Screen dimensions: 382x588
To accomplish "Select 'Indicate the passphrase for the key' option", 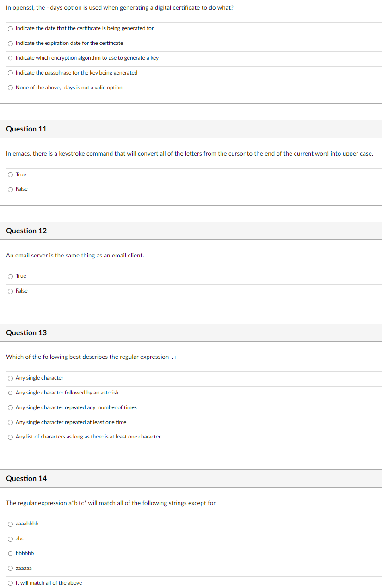I will click(10, 73).
